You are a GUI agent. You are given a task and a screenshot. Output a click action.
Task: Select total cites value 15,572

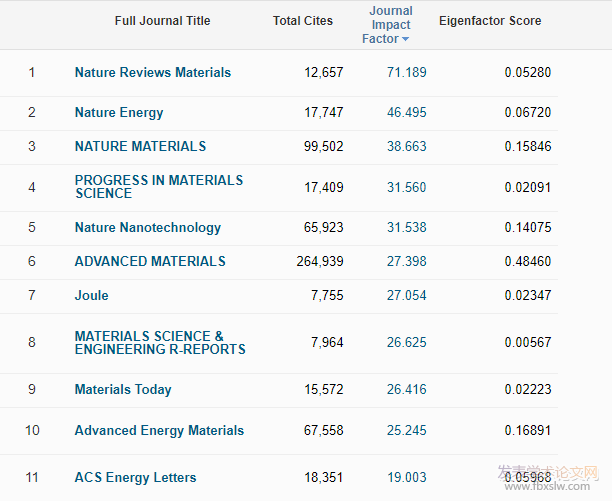click(x=324, y=389)
